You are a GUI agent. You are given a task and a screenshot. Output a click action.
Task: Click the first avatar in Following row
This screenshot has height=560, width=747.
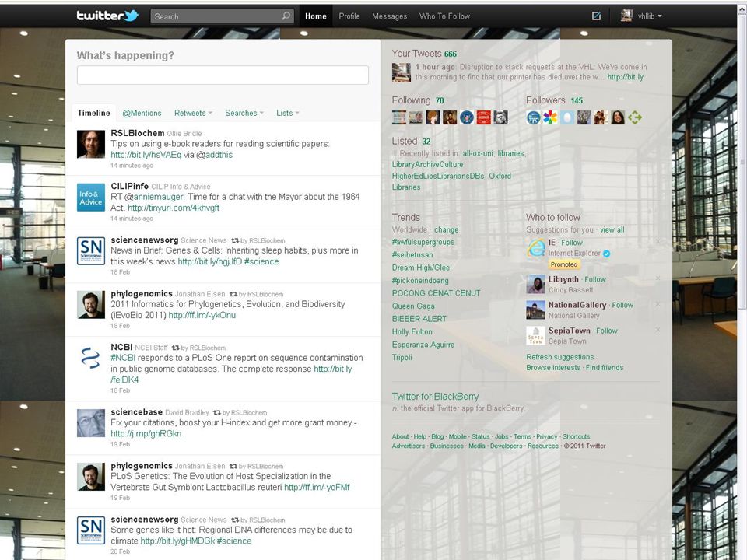(x=399, y=117)
